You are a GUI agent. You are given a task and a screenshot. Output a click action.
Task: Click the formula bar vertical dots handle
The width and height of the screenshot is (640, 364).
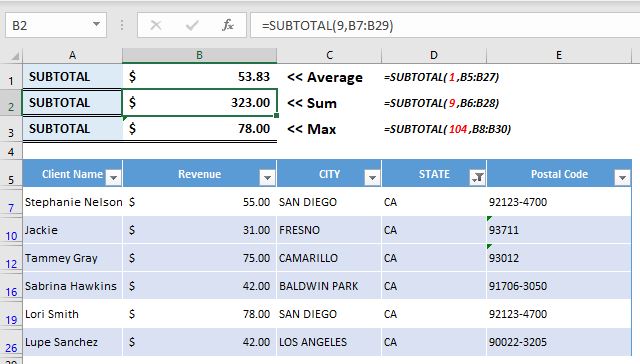[122, 25]
